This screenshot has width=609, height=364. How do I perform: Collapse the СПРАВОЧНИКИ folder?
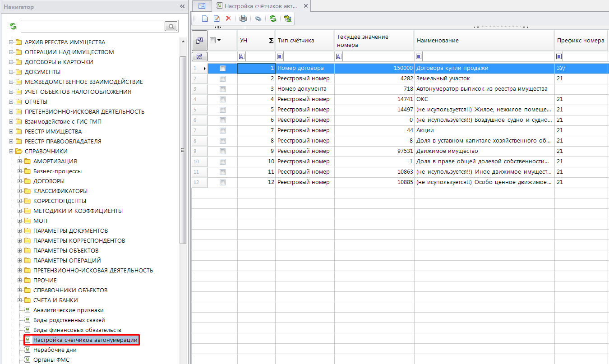11,152
